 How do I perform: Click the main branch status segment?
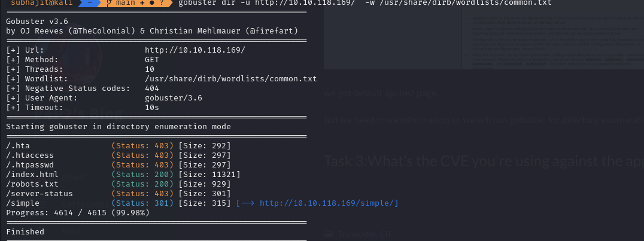[x=136, y=3]
